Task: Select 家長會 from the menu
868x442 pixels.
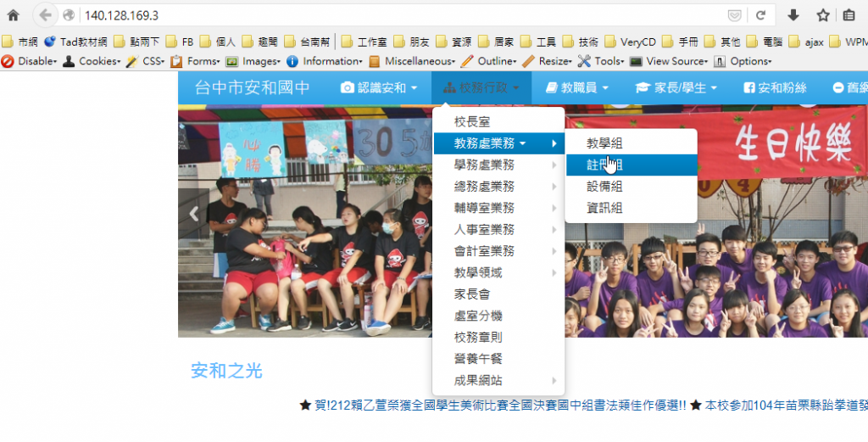Action: click(498, 294)
